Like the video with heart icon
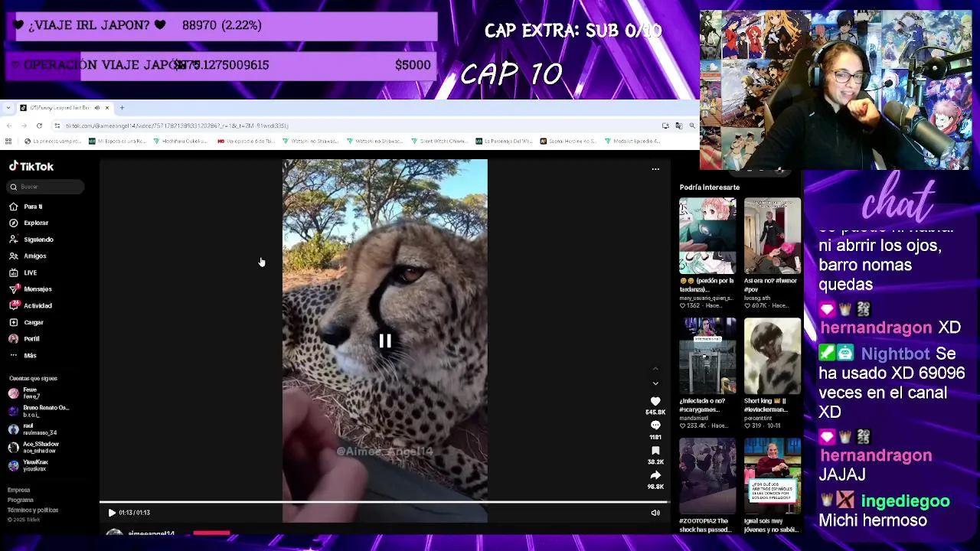The height and width of the screenshot is (551, 980). [x=655, y=402]
